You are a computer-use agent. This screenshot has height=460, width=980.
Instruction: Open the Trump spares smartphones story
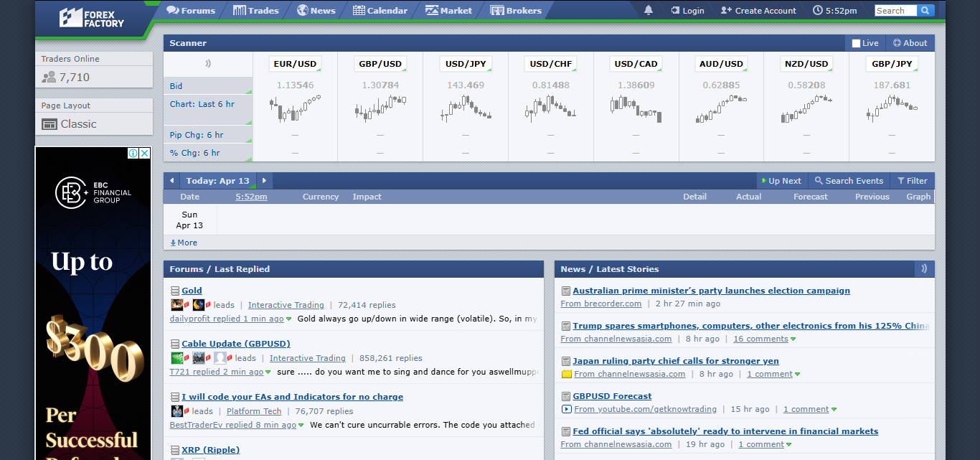point(751,326)
